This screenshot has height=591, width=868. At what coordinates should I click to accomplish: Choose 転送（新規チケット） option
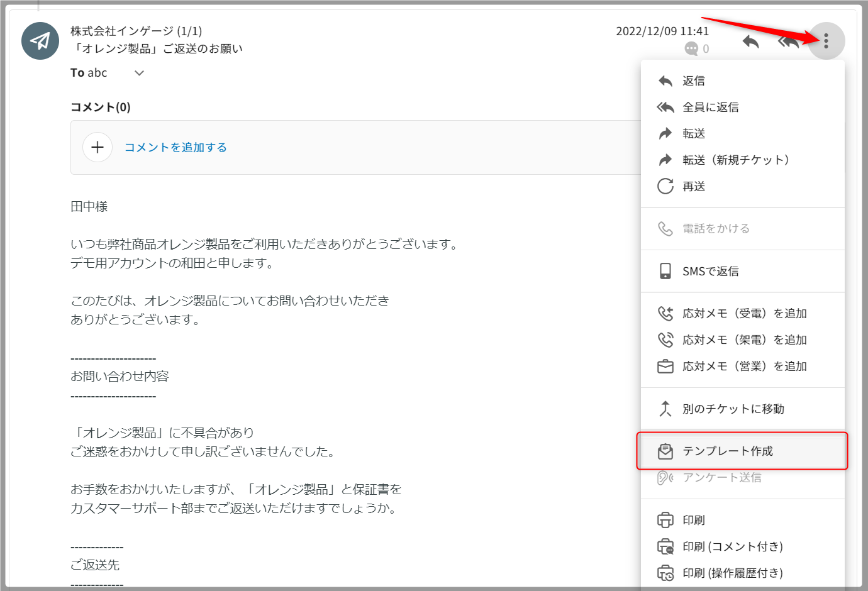pyautogui.click(x=735, y=160)
